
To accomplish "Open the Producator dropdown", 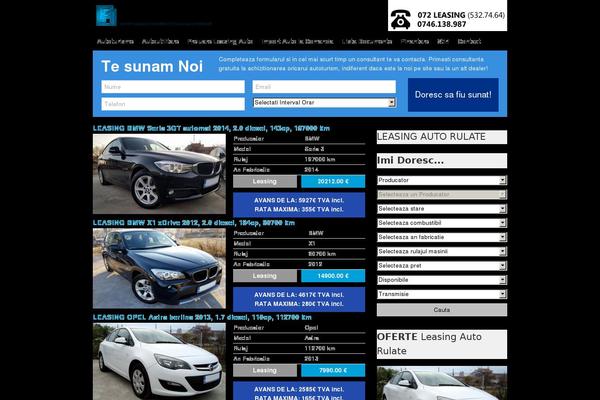I will click(442, 180).
